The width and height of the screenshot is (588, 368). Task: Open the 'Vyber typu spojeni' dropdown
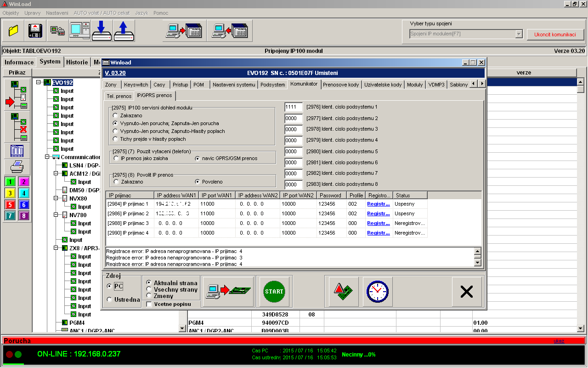click(519, 34)
